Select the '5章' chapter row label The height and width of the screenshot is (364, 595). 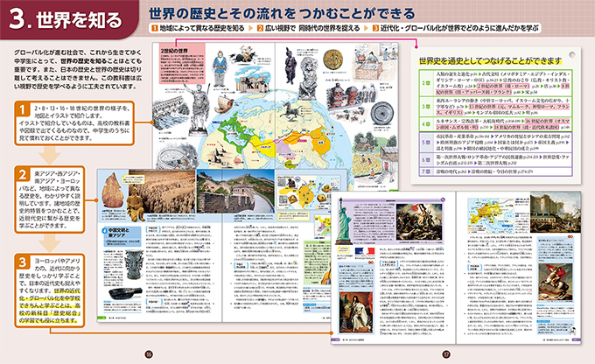pos(426,143)
